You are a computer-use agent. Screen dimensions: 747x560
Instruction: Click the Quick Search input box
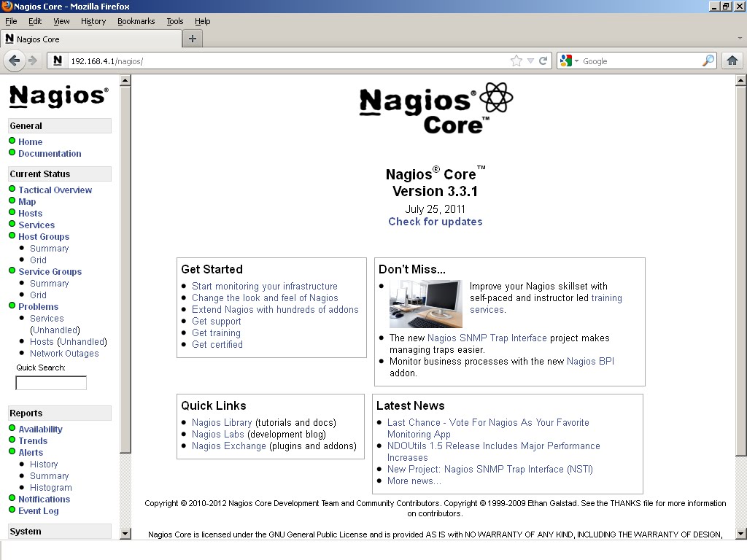(51, 383)
